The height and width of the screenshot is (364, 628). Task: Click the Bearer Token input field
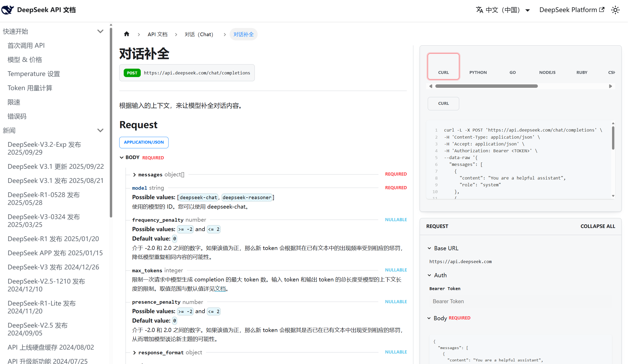coord(520,301)
